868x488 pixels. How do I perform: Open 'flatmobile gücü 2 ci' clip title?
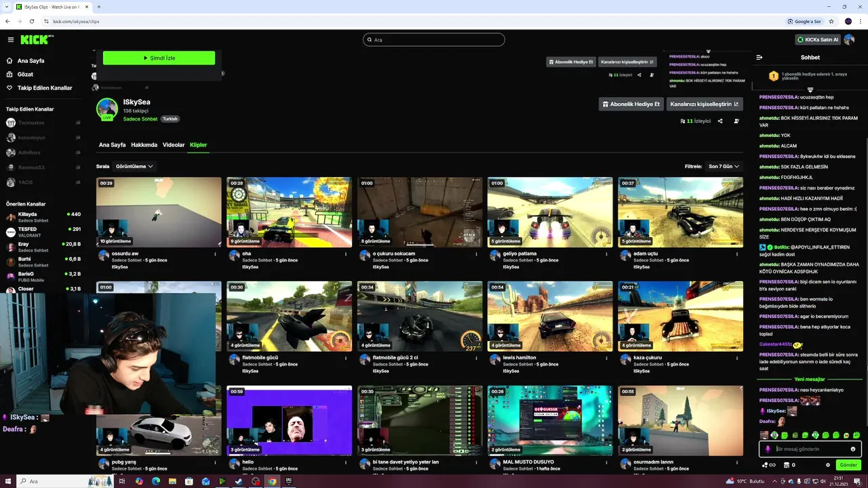(395, 358)
